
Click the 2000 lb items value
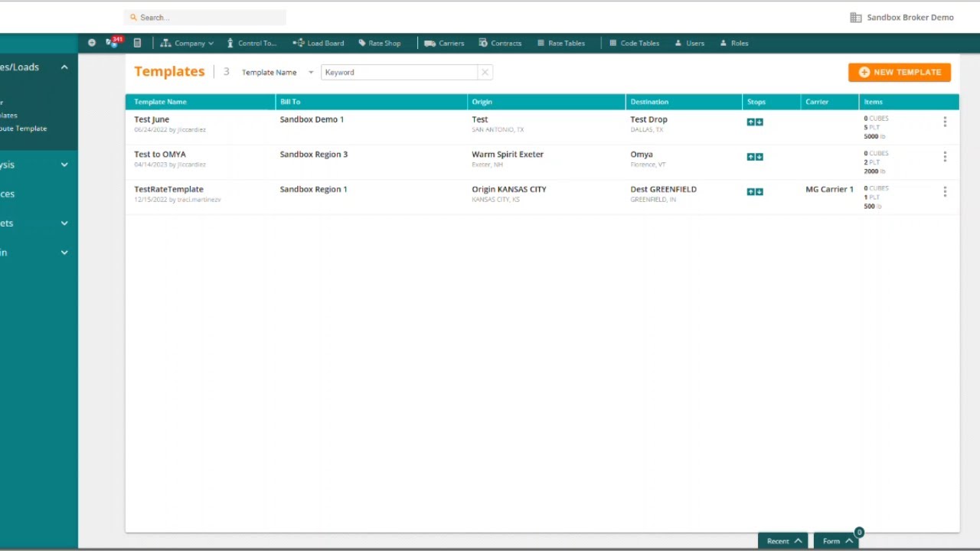coord(874,171)
